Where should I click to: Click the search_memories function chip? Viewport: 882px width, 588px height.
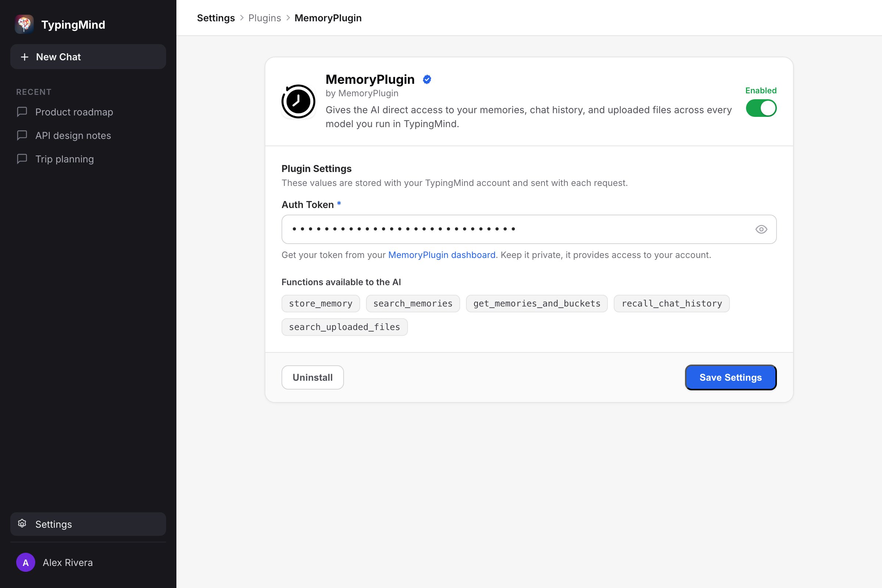[x=413, y=304]
